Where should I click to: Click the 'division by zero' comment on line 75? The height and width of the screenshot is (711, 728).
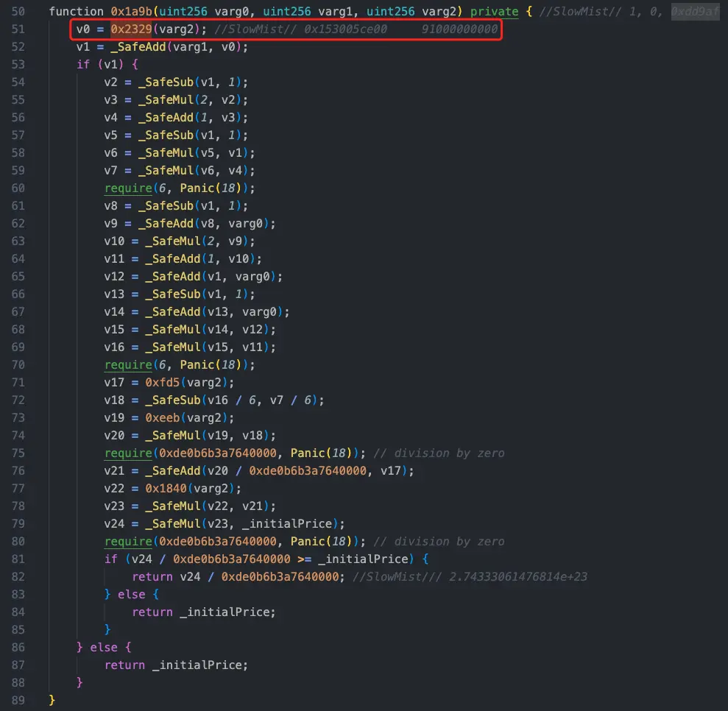(x=450, y=453)
